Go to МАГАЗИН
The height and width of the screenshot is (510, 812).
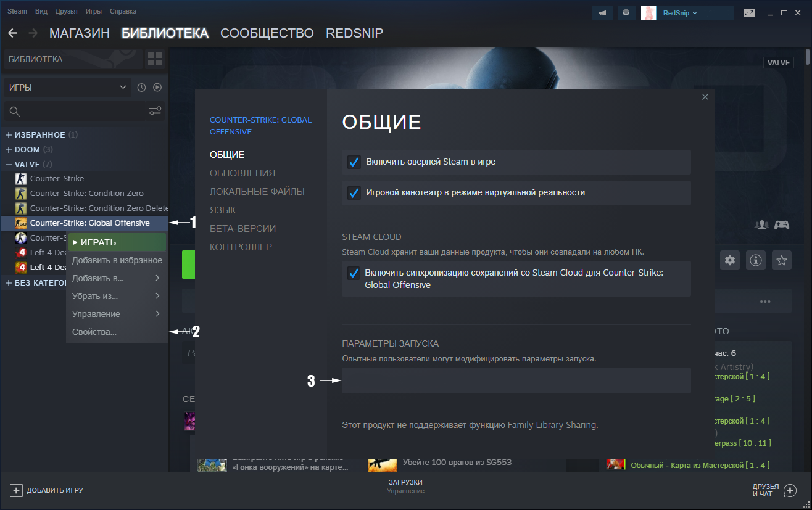click(80, 33)
